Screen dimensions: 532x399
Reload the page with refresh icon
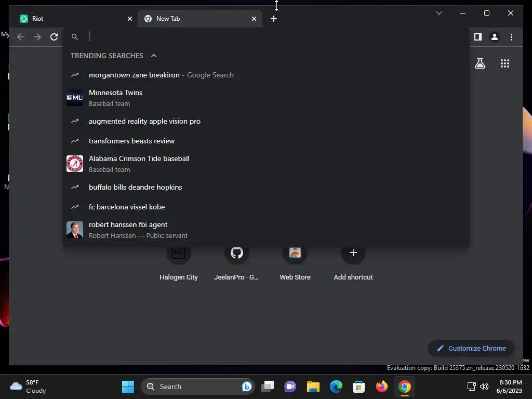(54, 37)
